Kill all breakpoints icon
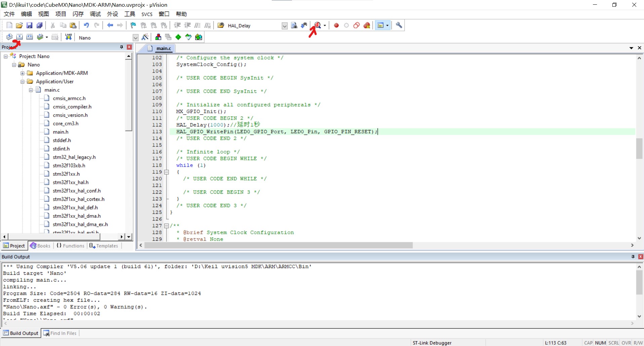This screenshot has height=346, width=644. (367, 26)
